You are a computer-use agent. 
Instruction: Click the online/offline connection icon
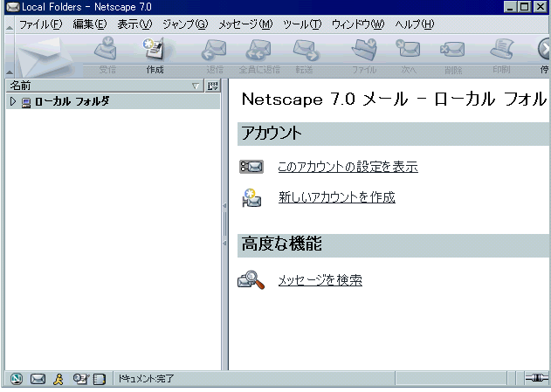click(x=535, y=378)
